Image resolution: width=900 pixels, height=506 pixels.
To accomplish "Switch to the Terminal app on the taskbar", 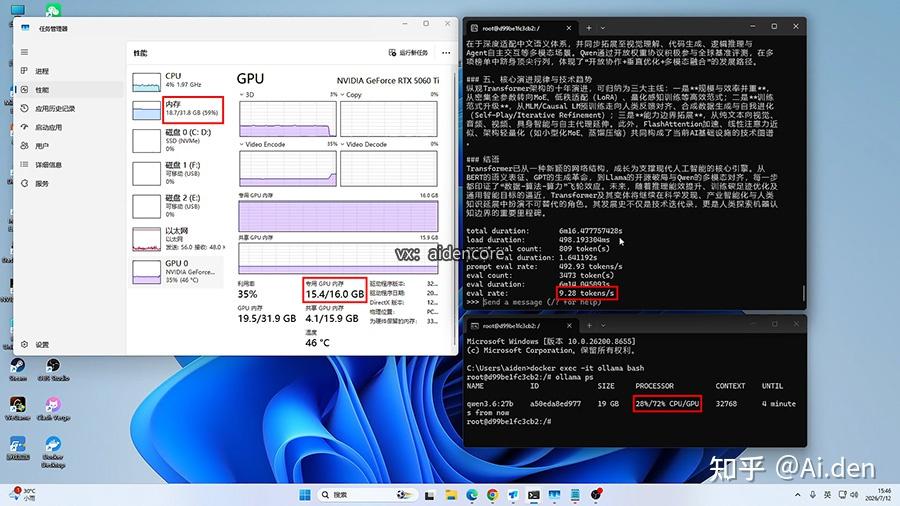I will [534, 495].
